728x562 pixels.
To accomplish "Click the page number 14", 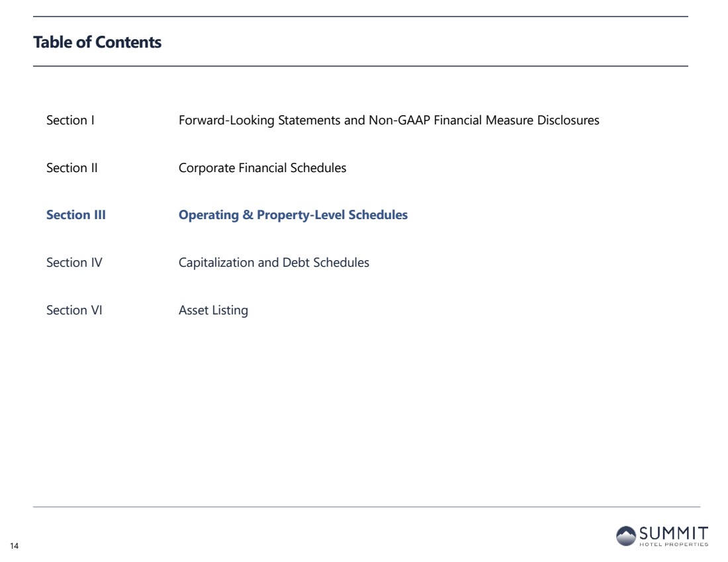I will (x=14, y=546).
